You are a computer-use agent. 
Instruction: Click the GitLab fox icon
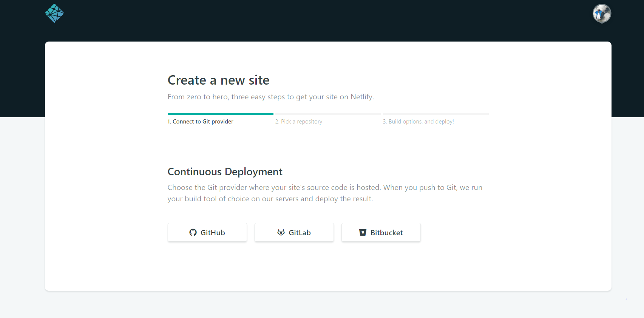pos(281,233)
